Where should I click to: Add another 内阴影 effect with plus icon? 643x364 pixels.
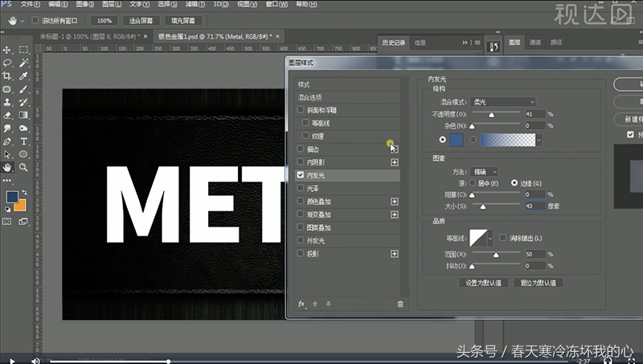395,162
